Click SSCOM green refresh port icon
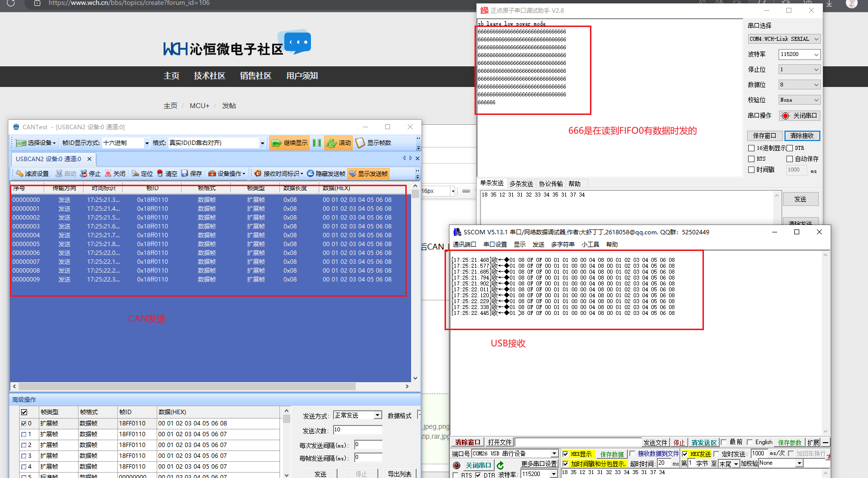This screenshot has height=478, width=868. click(x=500, y=465)
